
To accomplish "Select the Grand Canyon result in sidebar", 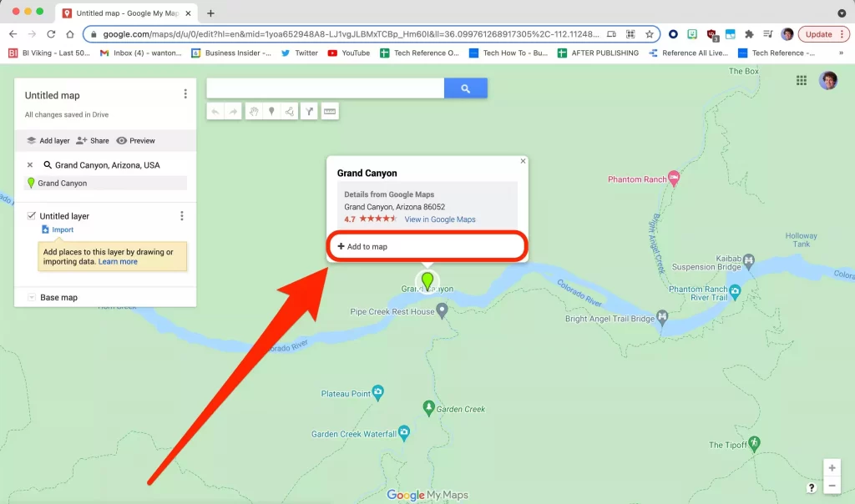I will [x=106, y=183].
